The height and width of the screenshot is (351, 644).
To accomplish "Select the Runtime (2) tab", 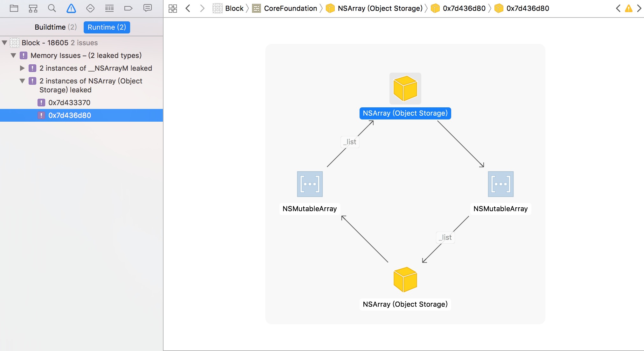I will pyautogui.click(x=107, y=27).
